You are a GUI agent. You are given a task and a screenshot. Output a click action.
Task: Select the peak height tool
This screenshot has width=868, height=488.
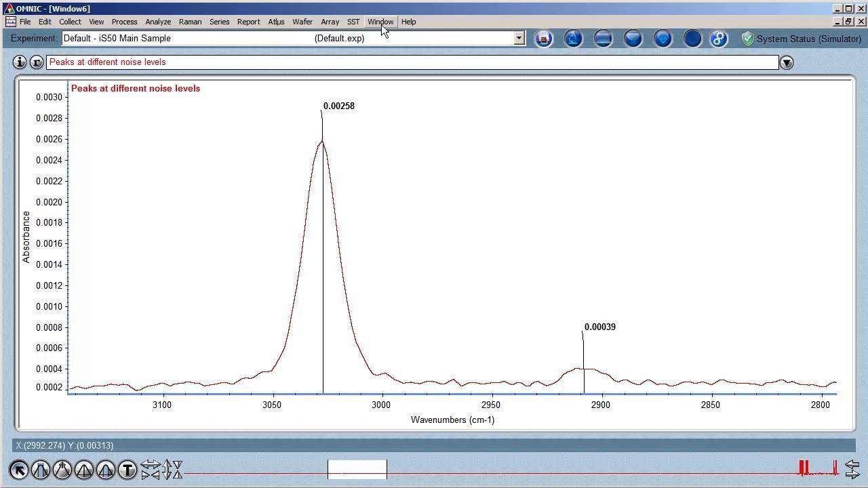tap(84, 469)
